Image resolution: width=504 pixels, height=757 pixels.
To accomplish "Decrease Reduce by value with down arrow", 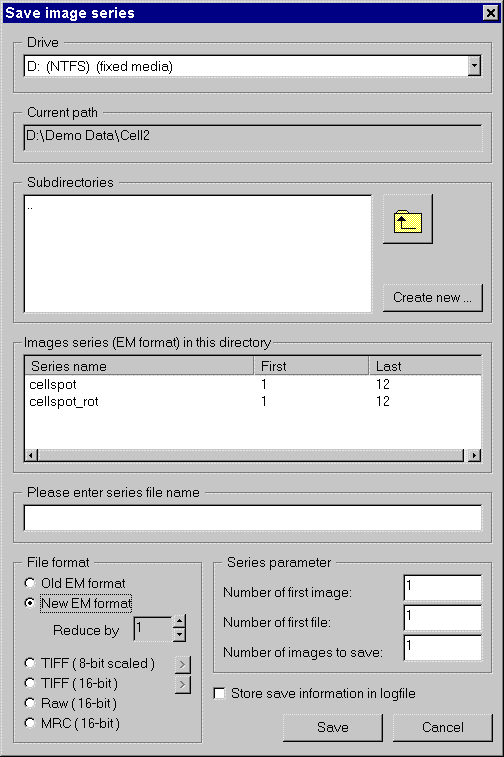I will click(x=179, y=635).
